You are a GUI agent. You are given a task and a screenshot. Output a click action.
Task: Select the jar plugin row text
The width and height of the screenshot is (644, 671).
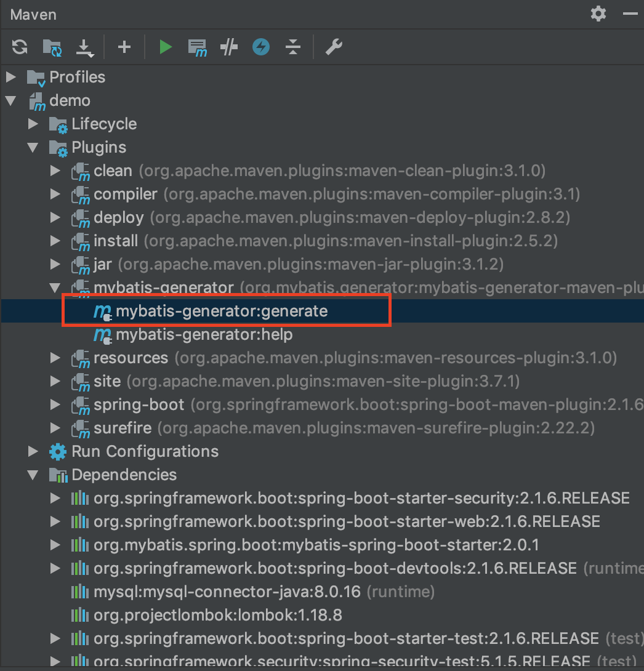pos(299,265)
